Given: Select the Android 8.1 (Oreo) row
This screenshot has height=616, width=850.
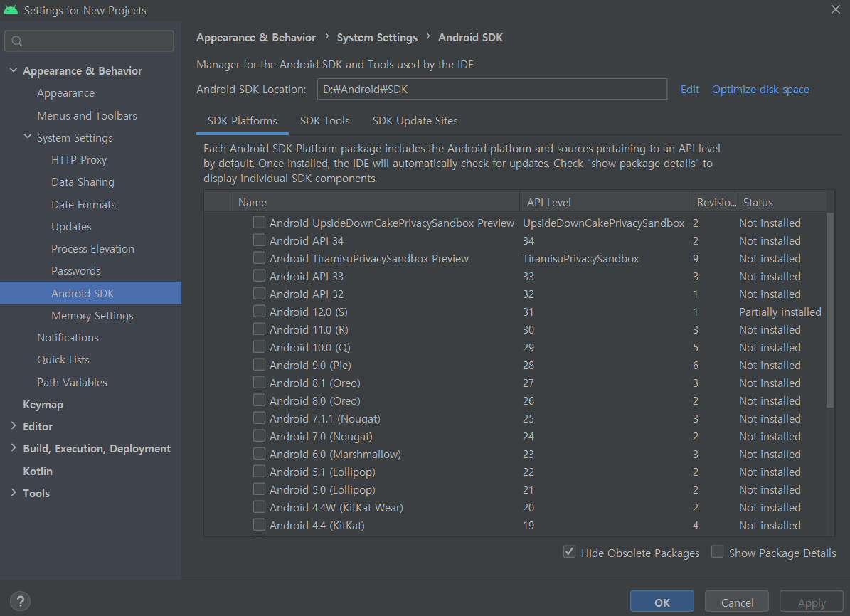Looking at the screenshot, I should tap(515, 383).
